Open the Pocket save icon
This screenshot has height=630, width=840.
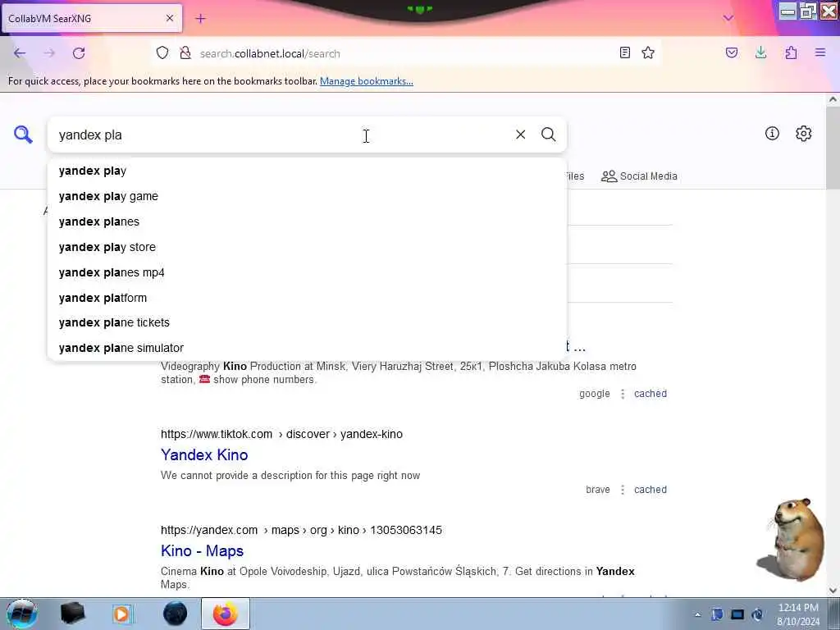pyautogui.click(x=732, y=52)
